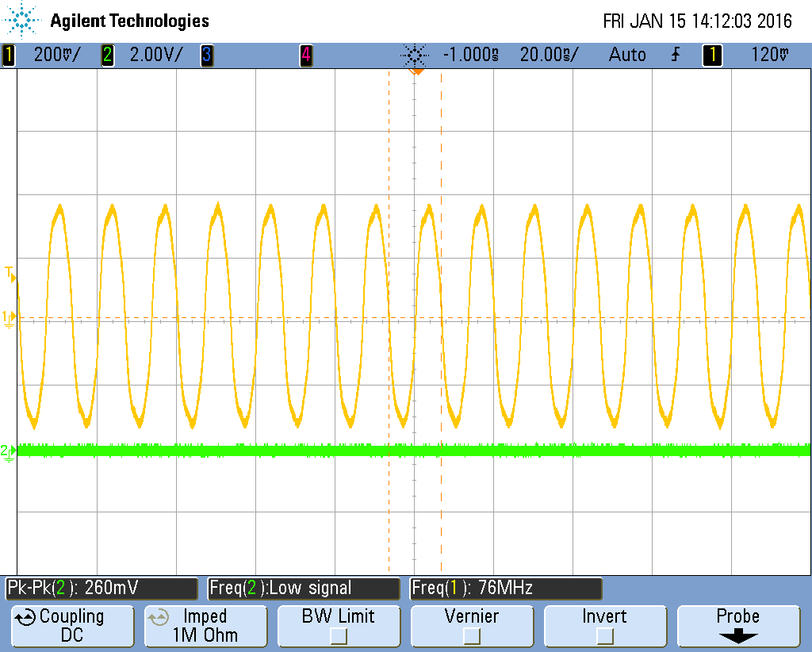Click the Agilent Technologies title text

[x=129, y=21]
